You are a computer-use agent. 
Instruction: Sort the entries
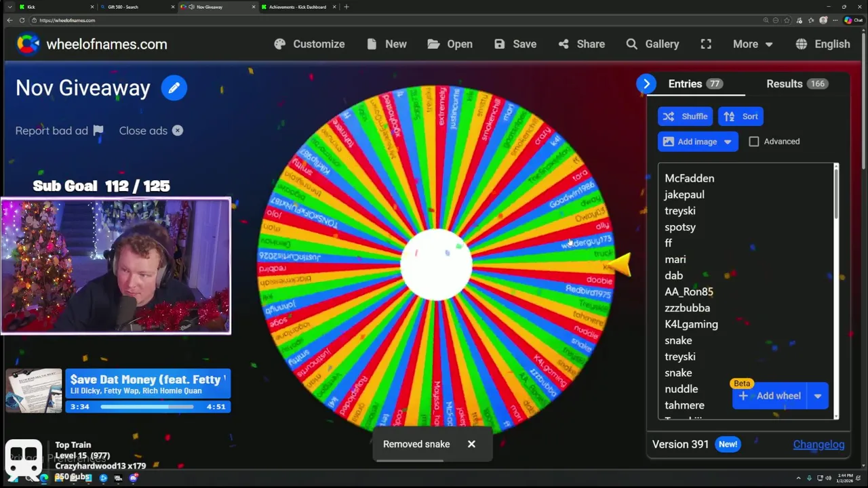coord(741,117)
